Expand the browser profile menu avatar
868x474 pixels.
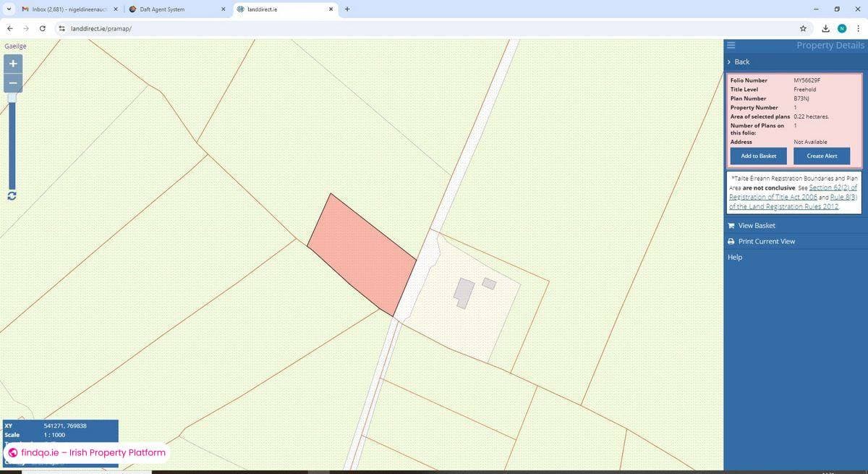click(x=841, y=28)
